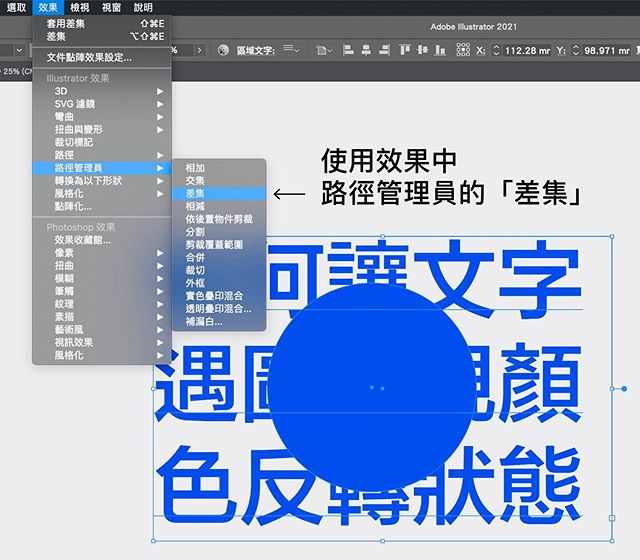This screenshot has height=560, width=640.
Task: Select 實色疊印混合 option
Action: click(x=219, y=296)
